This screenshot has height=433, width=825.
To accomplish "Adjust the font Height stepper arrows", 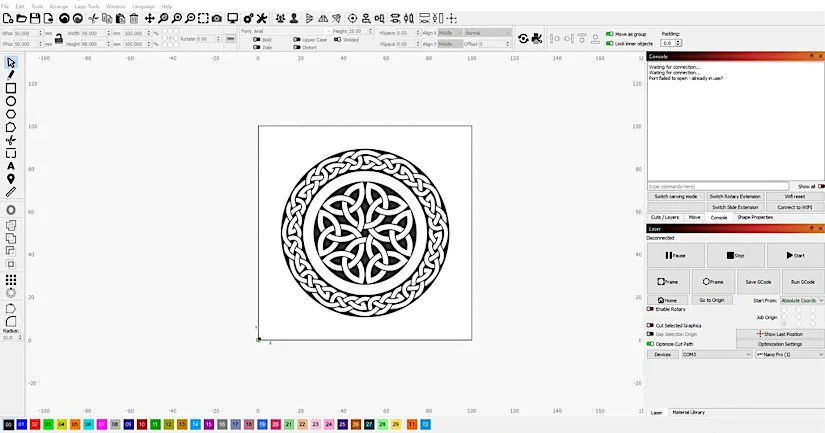I will (x=370, y=32).
